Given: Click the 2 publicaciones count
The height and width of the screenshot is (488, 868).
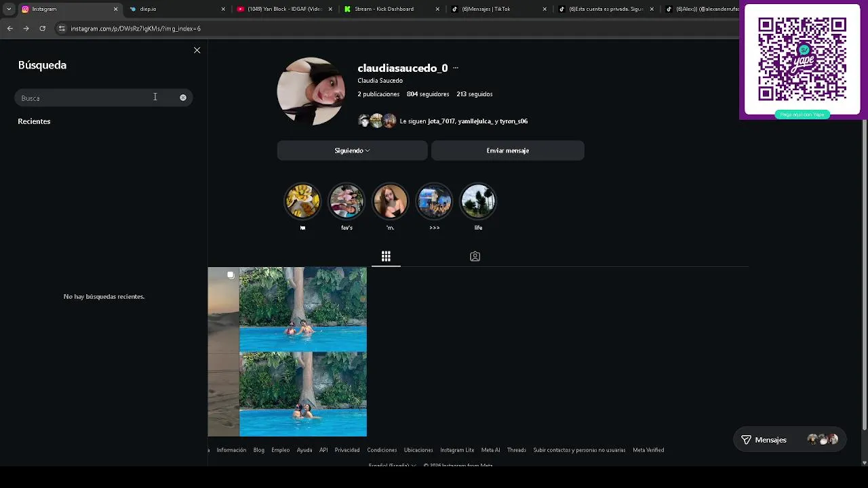Looking at the screenshot, I should [378, 94].
